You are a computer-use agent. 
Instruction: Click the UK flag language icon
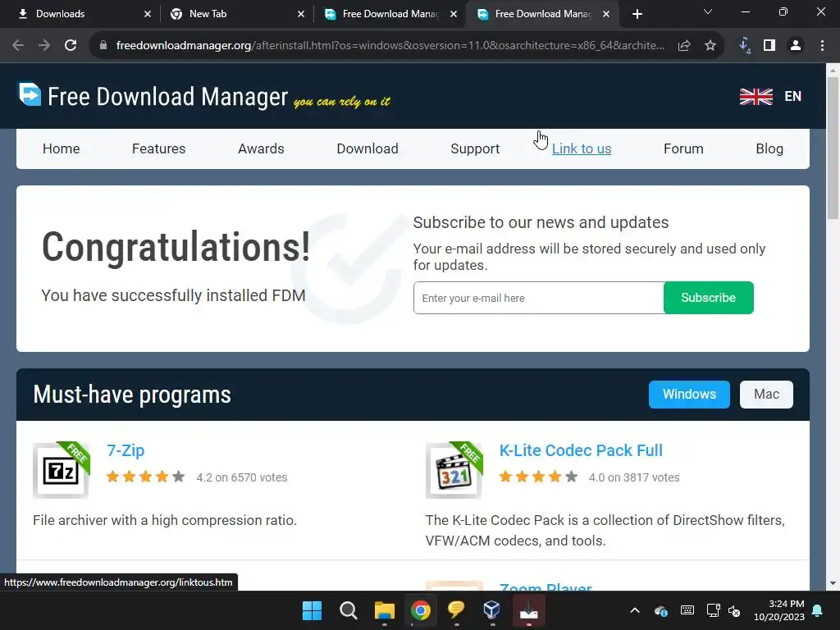click(756, 97)
